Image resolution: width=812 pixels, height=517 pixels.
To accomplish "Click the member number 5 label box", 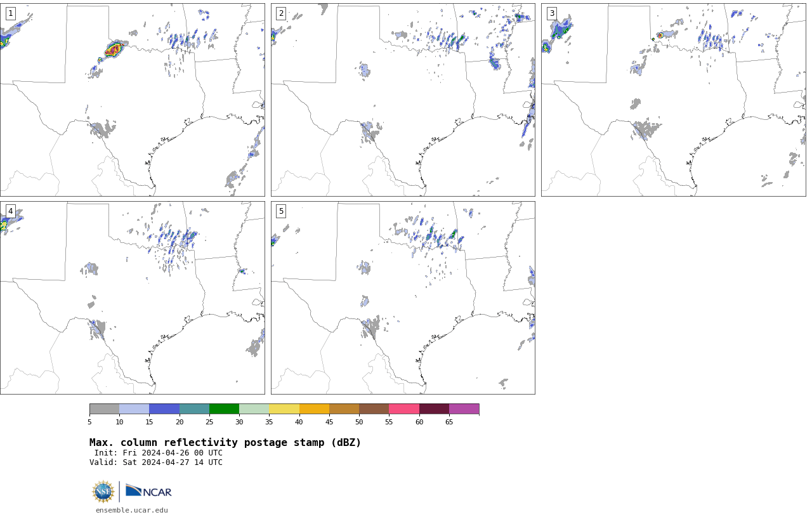I will (x=281, y=211).
